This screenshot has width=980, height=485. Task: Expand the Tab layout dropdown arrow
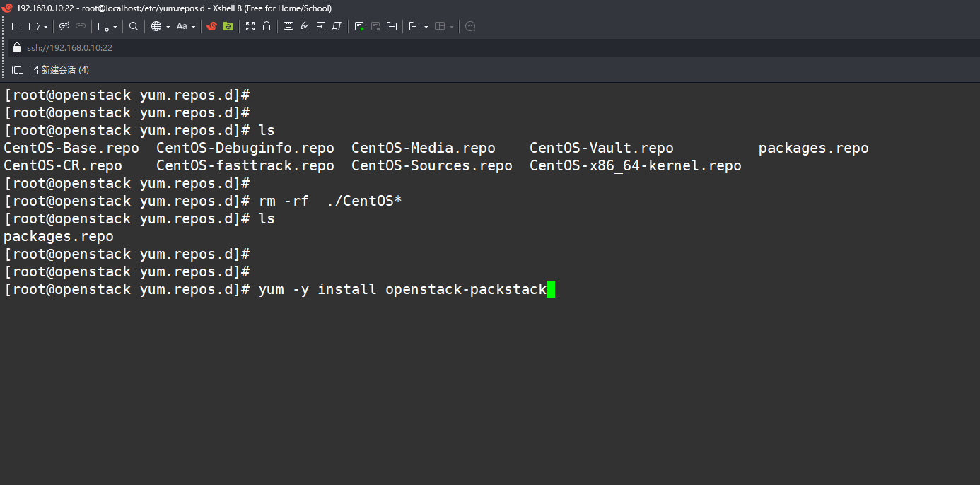click(452, 27)
